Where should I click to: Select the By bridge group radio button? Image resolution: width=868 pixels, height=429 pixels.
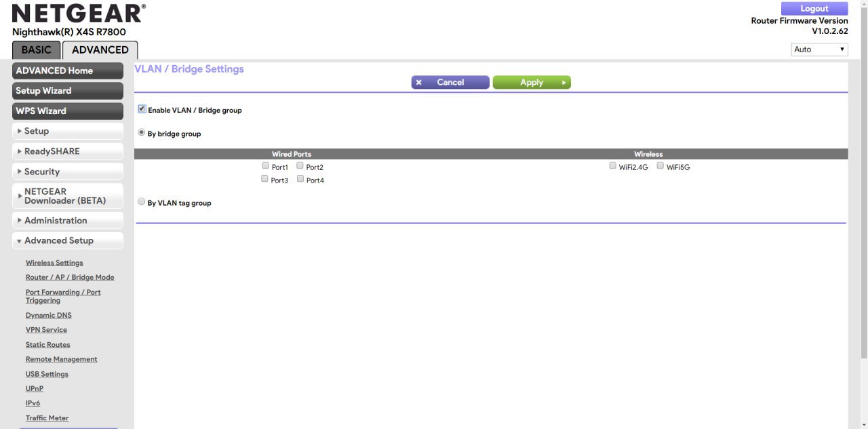(142, 133)
